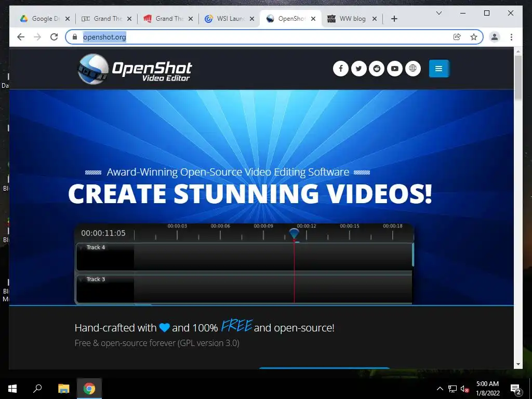Click the 00:00:11:05 timecode display

[x=103, y=233]
